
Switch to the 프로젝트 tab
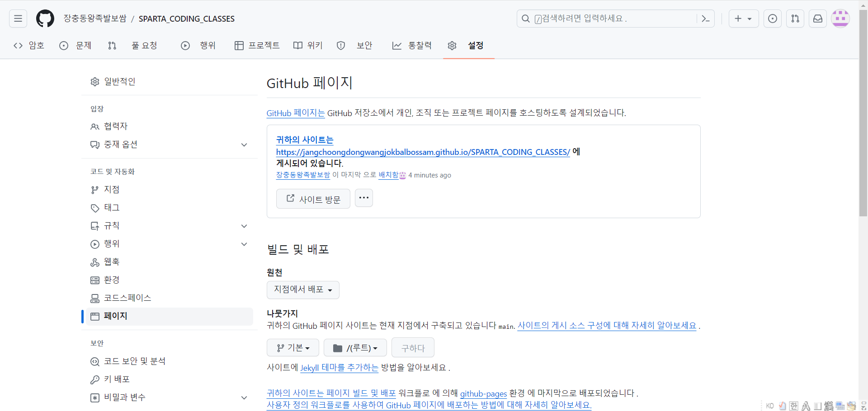pos(257,46)
